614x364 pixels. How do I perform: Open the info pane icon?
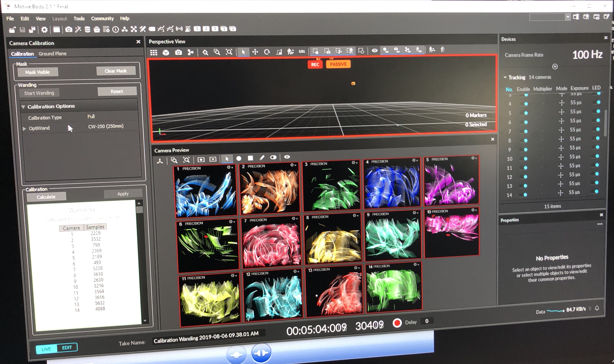(116, 29)
